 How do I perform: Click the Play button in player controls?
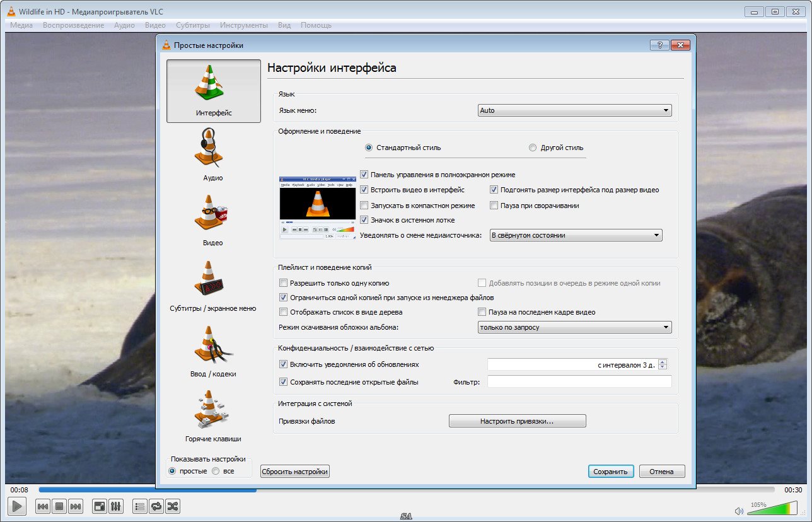17,506
